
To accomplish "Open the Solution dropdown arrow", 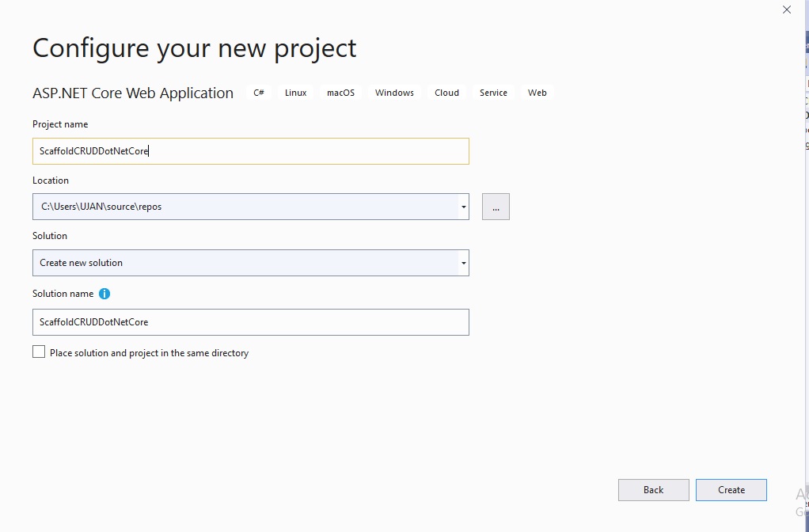I will coord(463,263).
